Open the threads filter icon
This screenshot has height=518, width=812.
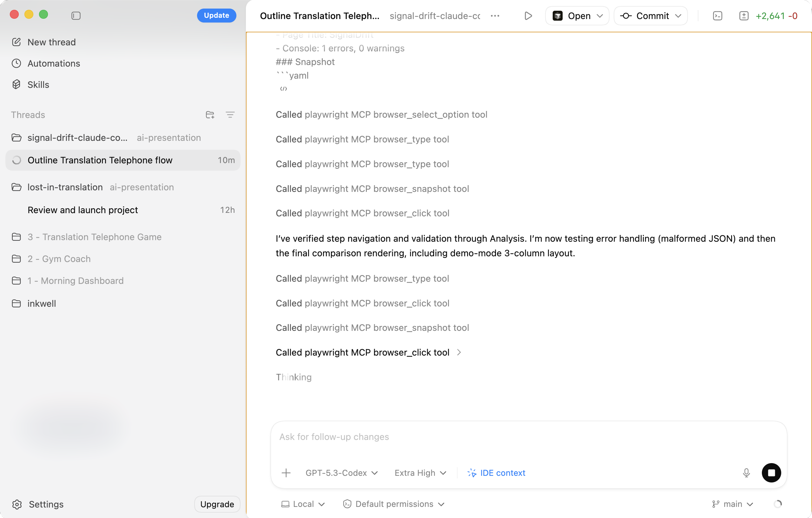pos(230,115)
